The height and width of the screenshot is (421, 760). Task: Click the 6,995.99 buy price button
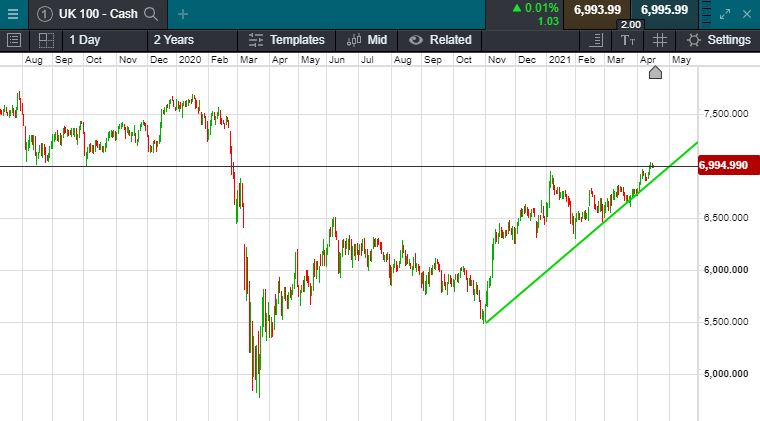(664, 10)
